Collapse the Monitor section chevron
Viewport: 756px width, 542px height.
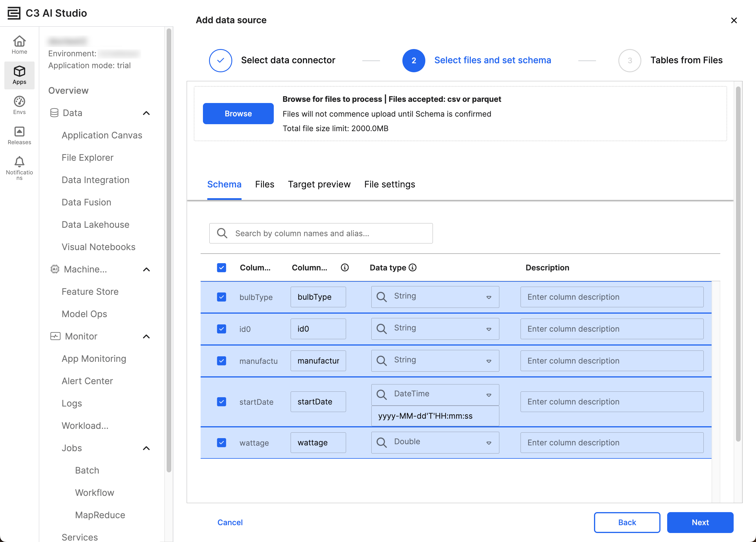pyautogui.click(x=146, y=336)
